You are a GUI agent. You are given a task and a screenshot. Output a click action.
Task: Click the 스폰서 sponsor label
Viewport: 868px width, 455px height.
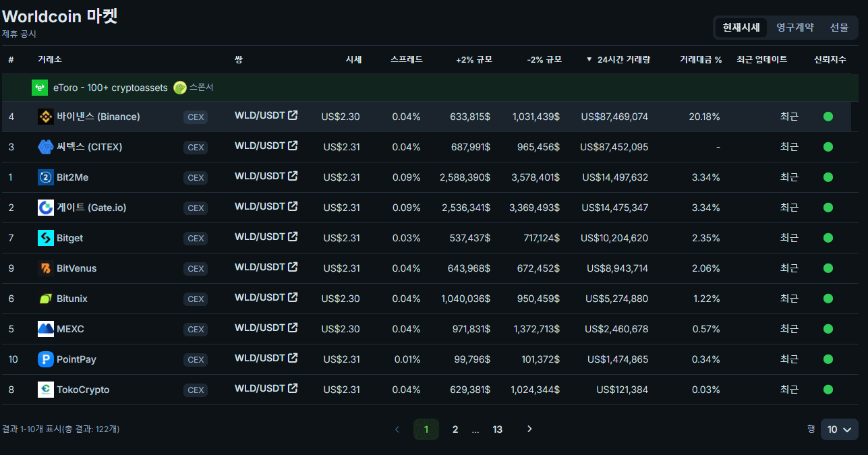pyautogui.click(x=202, y=88)
